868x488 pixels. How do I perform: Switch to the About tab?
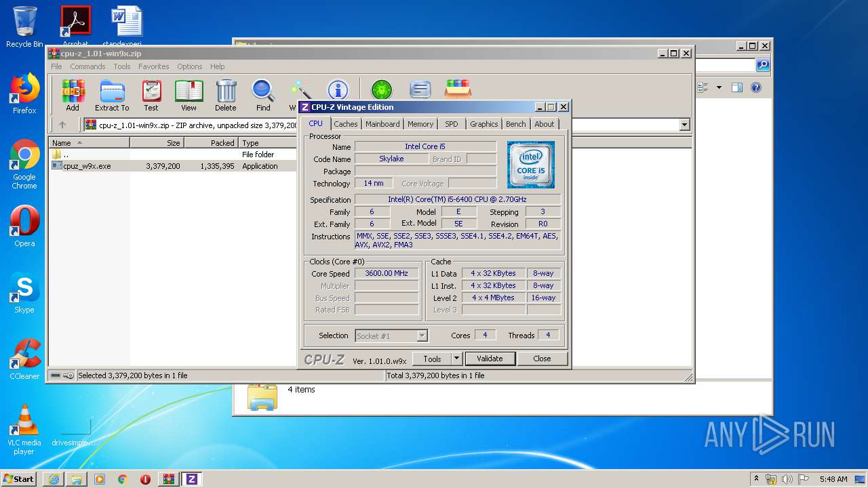544,124
